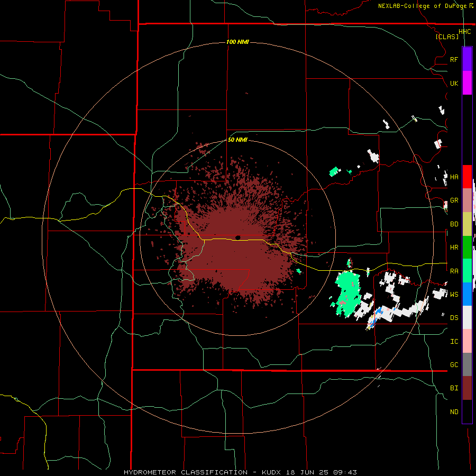Click the 'HA' legend label

point(454,177)
